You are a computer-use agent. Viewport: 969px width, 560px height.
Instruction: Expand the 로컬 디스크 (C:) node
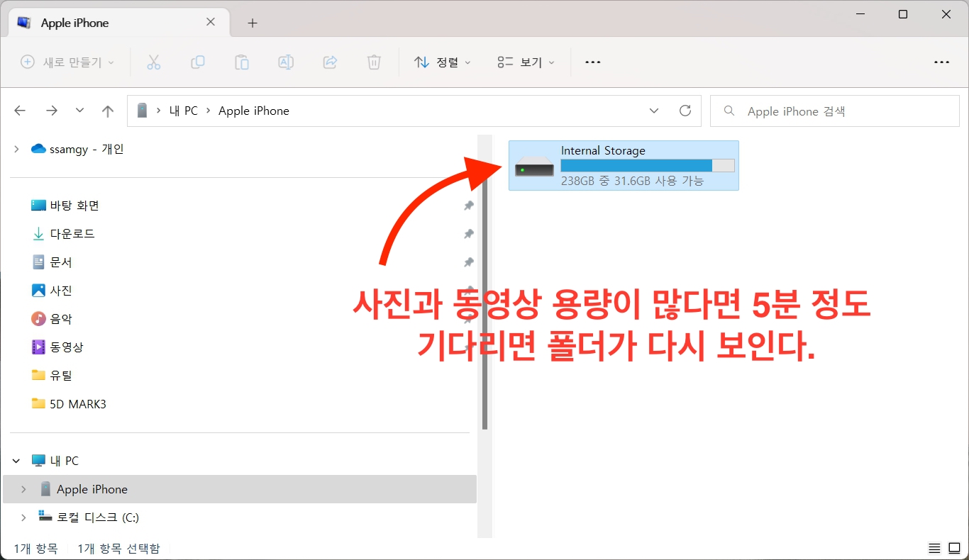pyautogui.click(x=23, y=517)
